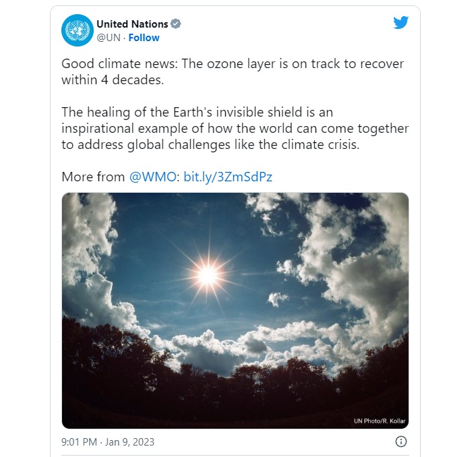Open the bit.ly/3ZmSdPz link
Screen dimensions: 476x457
228,177
